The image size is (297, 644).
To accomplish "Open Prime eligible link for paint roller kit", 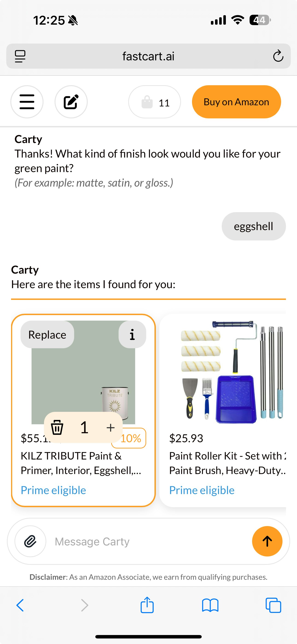I will point(201,490).
